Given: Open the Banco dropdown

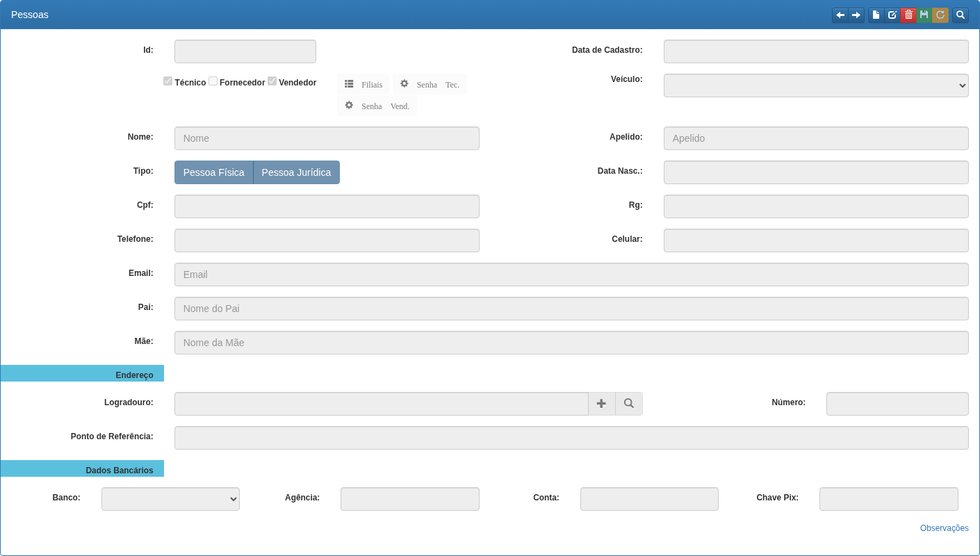Looking at the screenshot, I should (x=170, y=499).
